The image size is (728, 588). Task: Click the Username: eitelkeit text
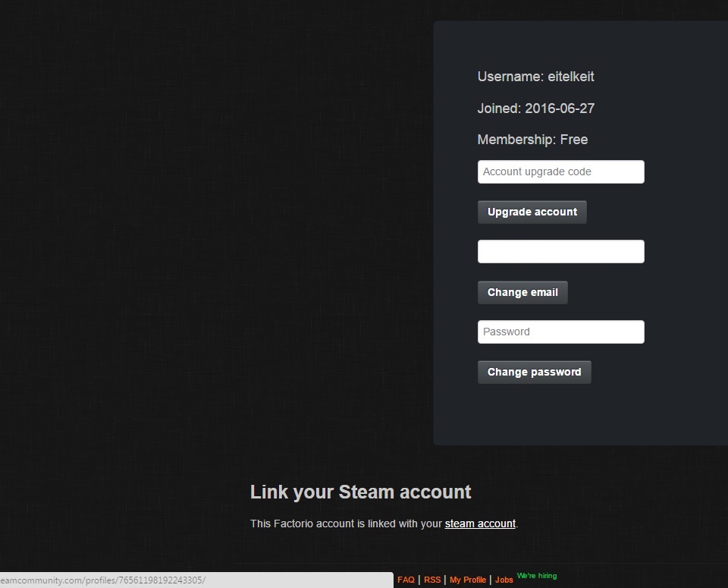[x=536, y=77]
